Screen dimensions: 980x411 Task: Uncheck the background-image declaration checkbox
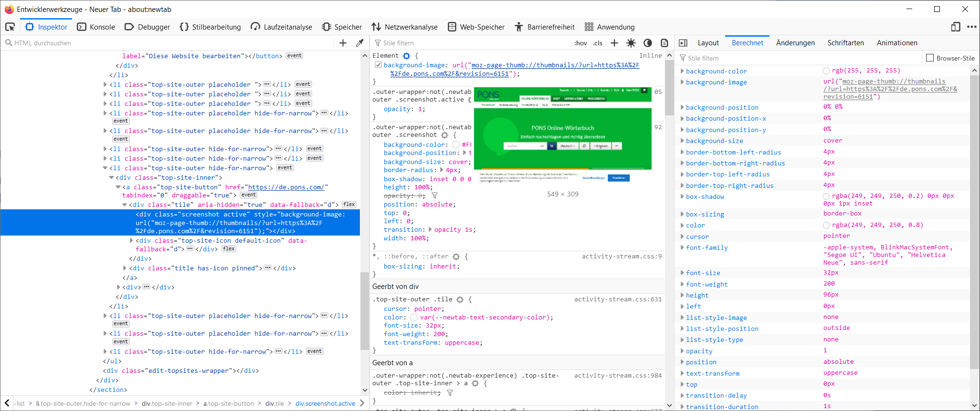tap(378, 65)
